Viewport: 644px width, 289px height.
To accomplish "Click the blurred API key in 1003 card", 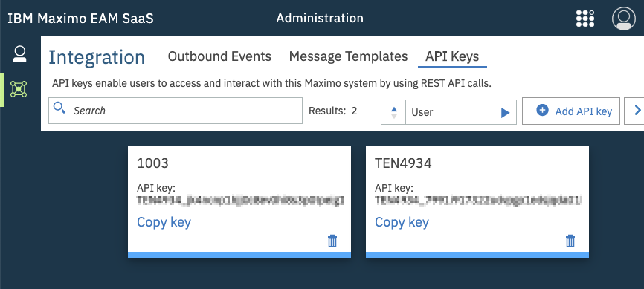I will (240, 201).
